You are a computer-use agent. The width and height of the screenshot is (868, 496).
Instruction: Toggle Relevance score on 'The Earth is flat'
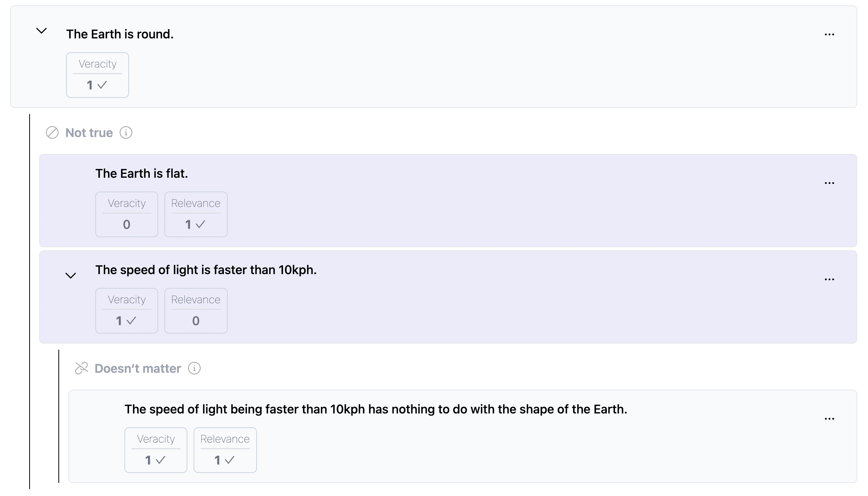point(196,215)
